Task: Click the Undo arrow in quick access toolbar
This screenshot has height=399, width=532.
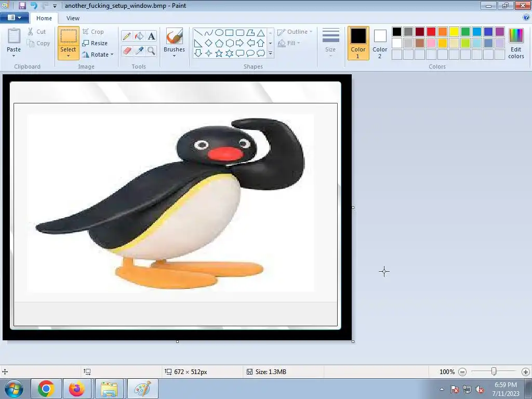Action: pos(34,5)
